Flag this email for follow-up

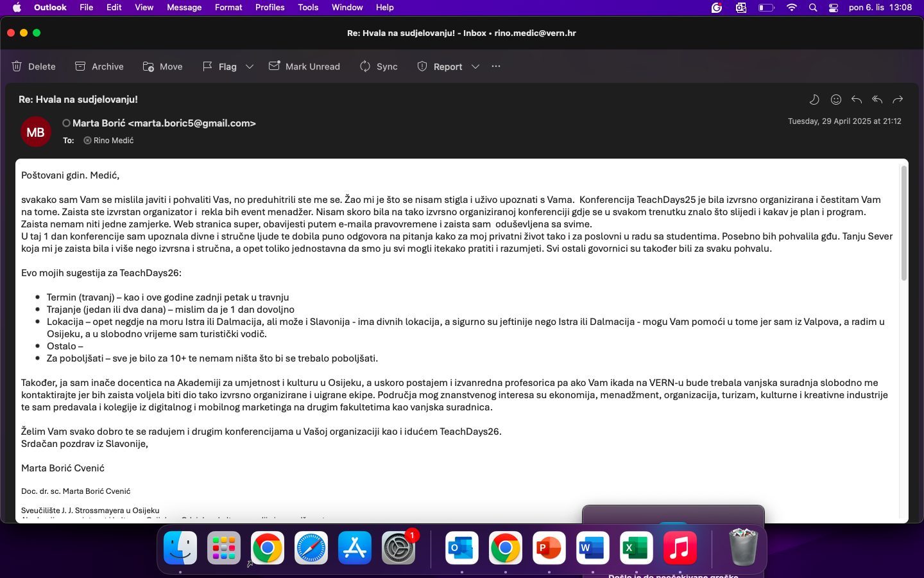coord(220,66)
